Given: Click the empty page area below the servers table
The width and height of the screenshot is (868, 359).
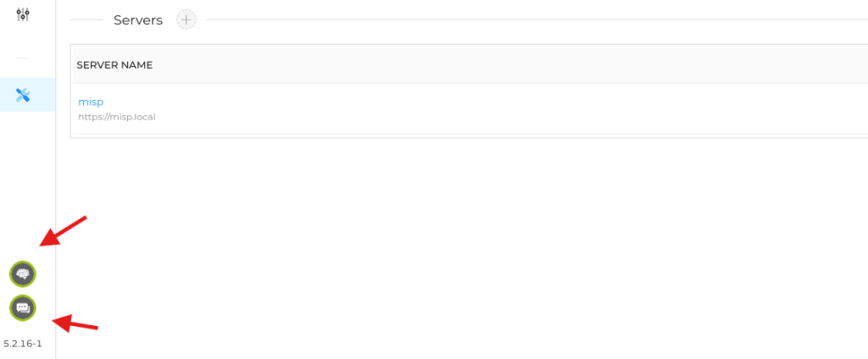Looking at the screenshot, I should click(x=466, y=246).
